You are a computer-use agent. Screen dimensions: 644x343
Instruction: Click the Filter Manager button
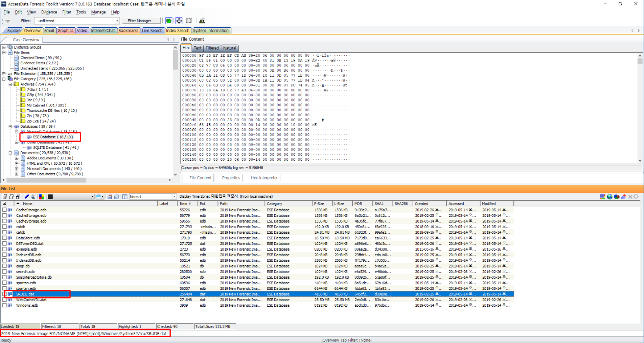click(x=141, y=21)
